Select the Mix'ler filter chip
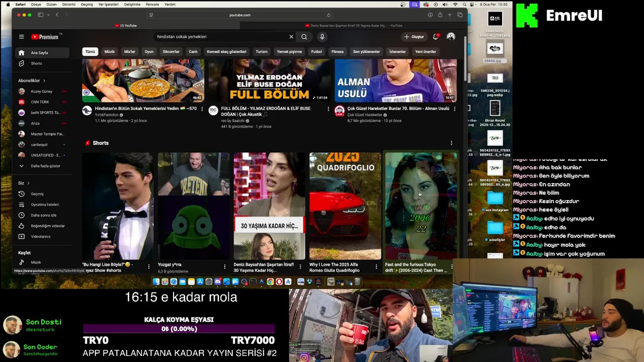644x362 pixels. coord(129,52)
